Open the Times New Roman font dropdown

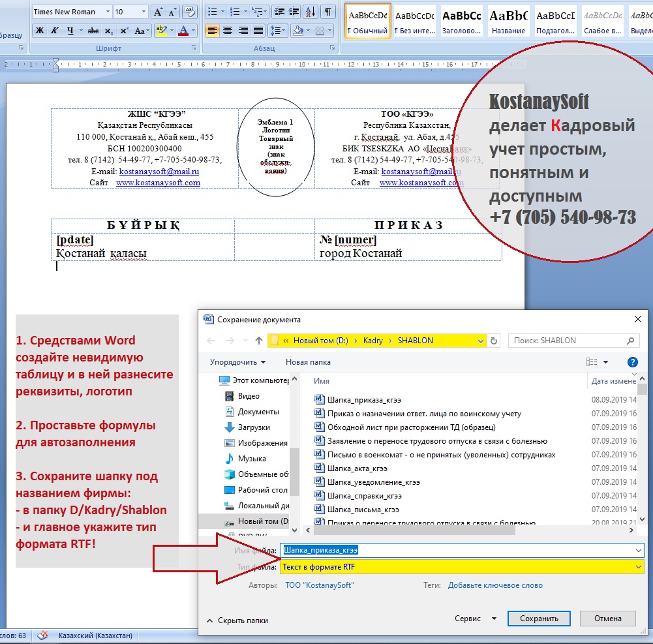[108, 12]
